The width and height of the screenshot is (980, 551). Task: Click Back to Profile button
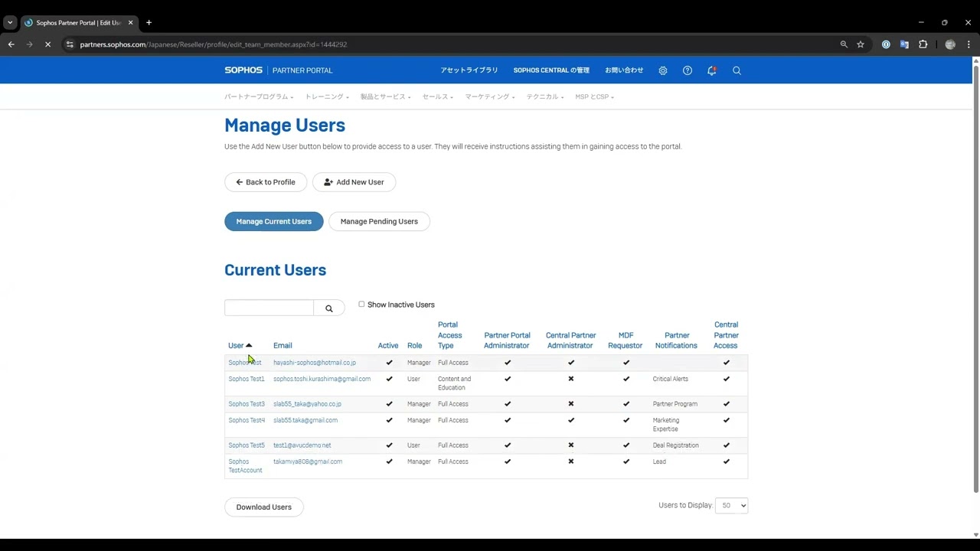click(x=266, y=182)
